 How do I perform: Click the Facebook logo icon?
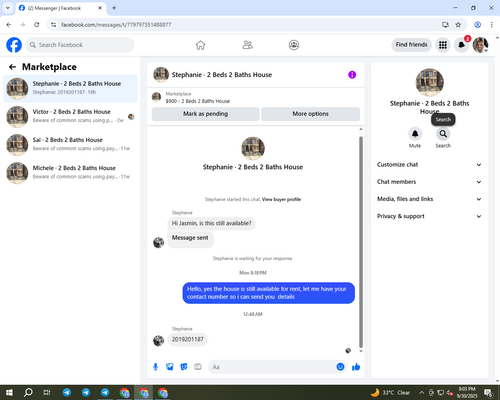14,45
